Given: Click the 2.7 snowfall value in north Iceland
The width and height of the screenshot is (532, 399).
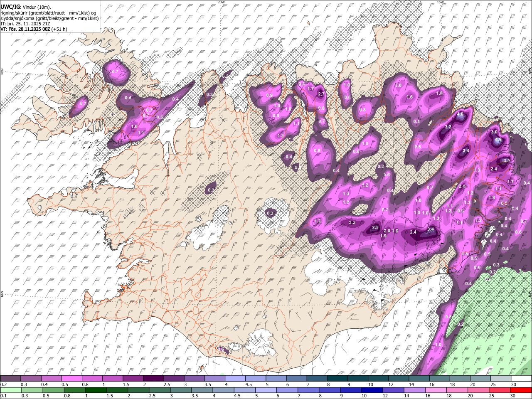Looking at the screenshot, I should [x=321, y=94].
